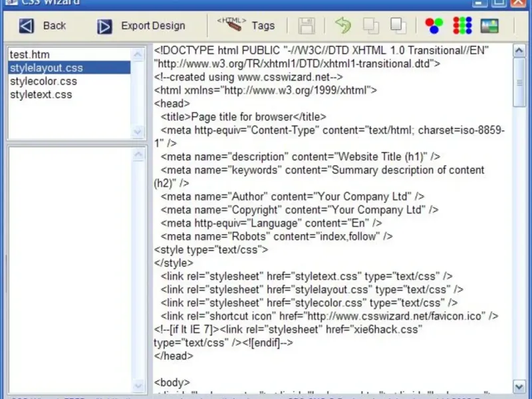Click the shortcut icon favicon link line

click(329, 317)
